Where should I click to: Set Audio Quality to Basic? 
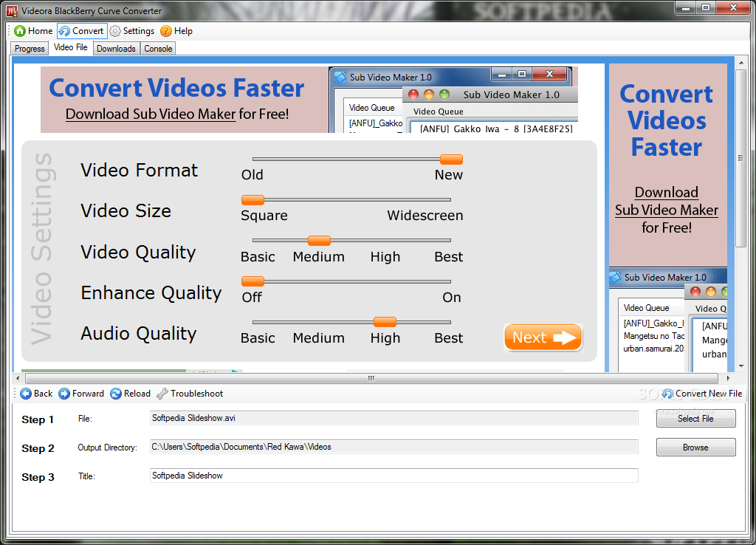click(x=258, y=338)
